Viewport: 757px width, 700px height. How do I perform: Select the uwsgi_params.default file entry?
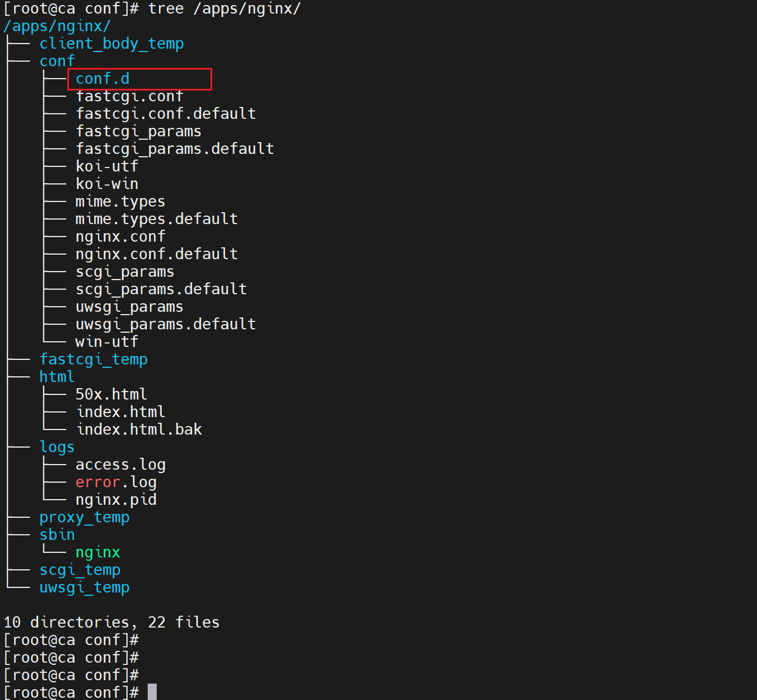pyautogui.click(x=166, y=324)
